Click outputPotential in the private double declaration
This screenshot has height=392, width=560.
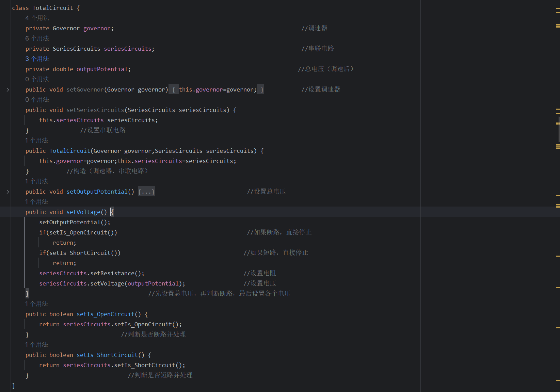(x=102, y=69)
